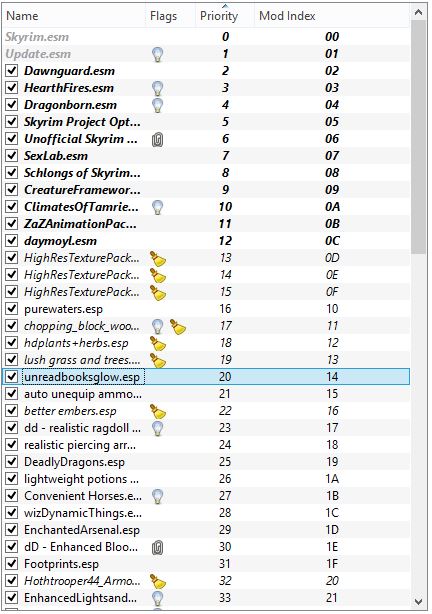Select lightweight potions plugin name
Image resolution: width=432 pixels, height=614 pixels.
(81, 479)
